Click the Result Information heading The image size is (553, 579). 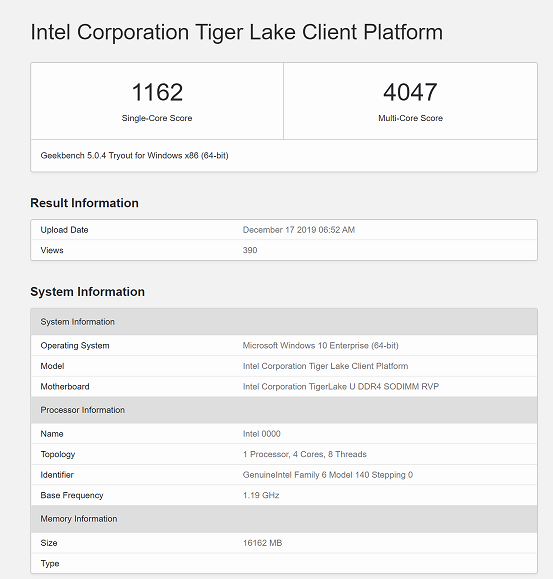[x=84, y=203]
